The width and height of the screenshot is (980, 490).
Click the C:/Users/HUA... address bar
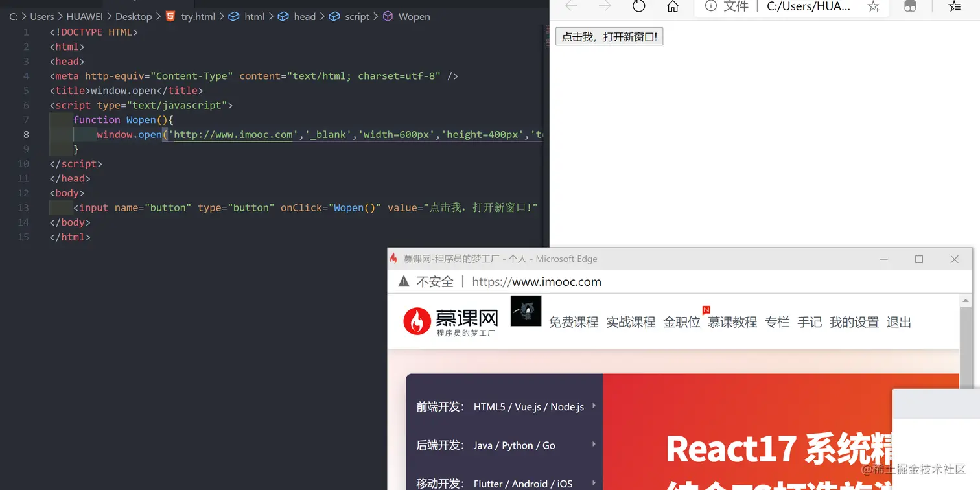[x=808, y=6]
